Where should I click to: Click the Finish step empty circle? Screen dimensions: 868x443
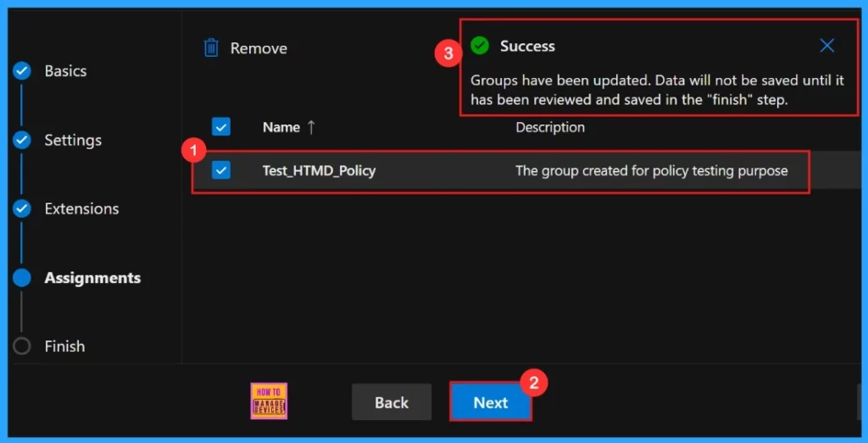pos(21,346)
